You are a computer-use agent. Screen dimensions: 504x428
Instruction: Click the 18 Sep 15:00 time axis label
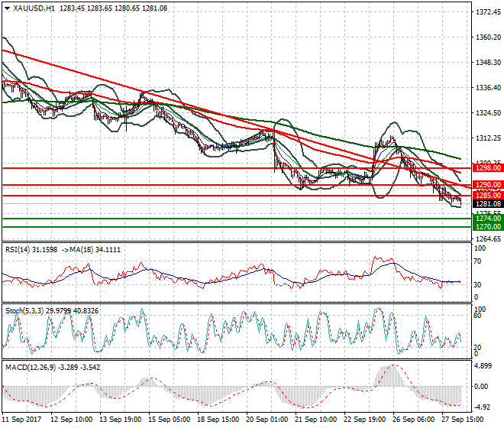218,420
